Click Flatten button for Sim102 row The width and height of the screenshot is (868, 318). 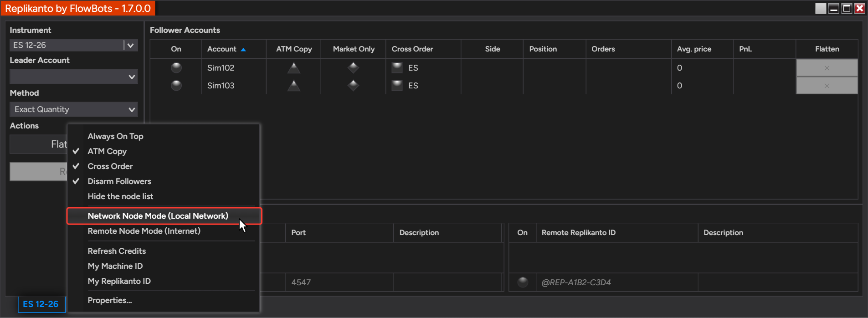click(x=827, y=68)
